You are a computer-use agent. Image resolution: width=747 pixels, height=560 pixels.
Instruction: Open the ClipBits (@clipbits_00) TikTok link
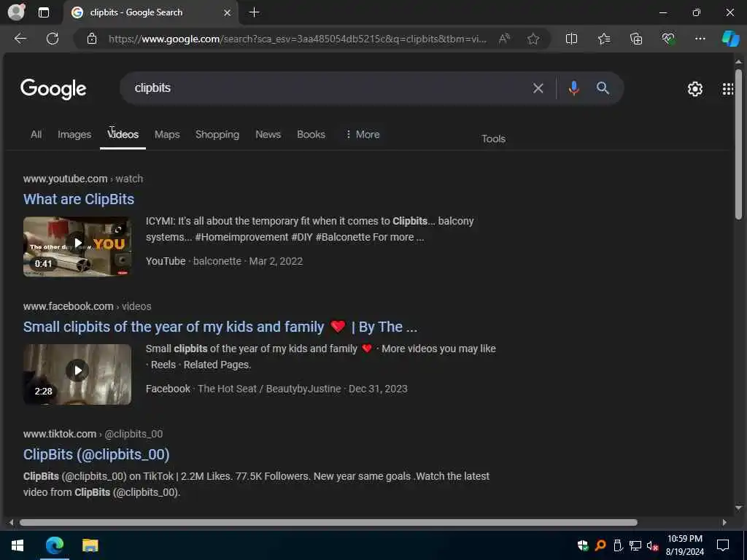point(96,454)
